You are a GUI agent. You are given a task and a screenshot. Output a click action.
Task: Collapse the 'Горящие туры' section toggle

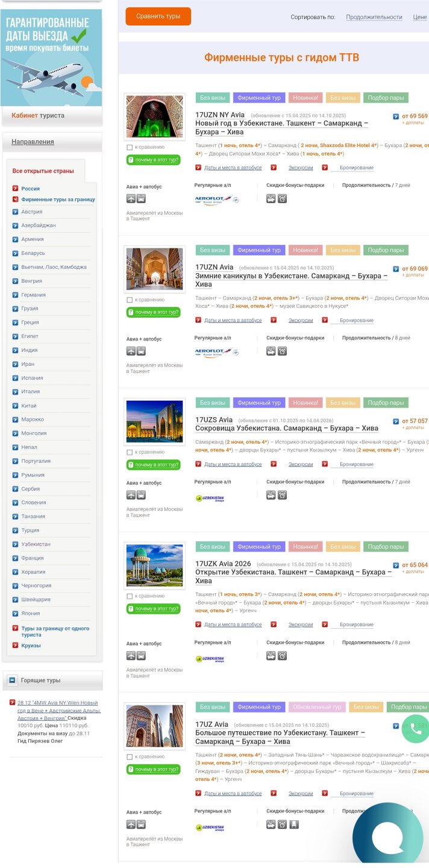[12, 681]
